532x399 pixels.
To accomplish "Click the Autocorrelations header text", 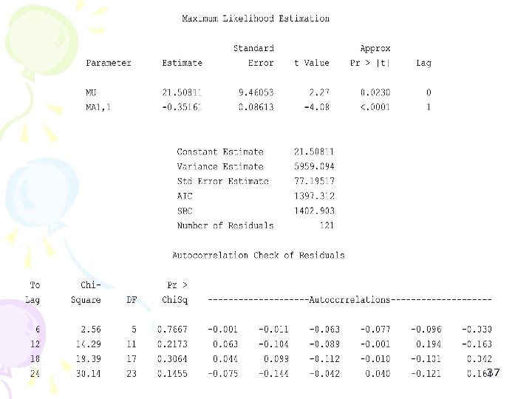I will click(x=349, y=299).
